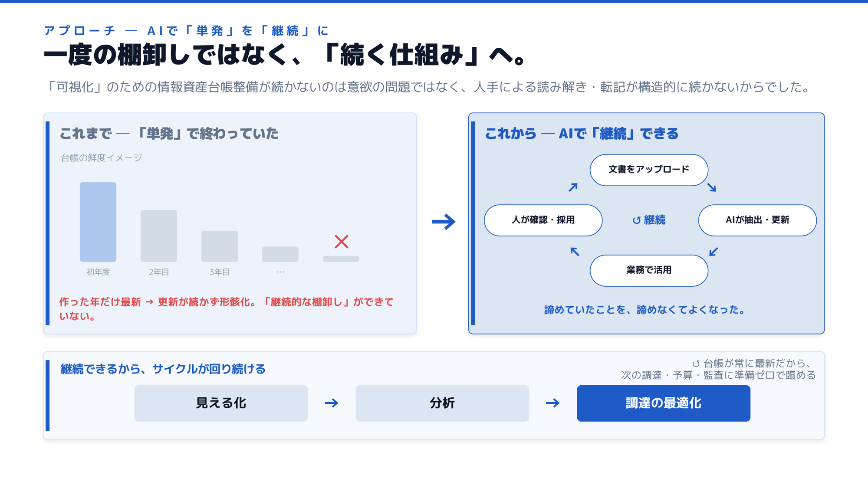Image resolution: width=868 pixels, height=488 pixels.
Task: Click the large blue arrow between panels
Action: pos(444,222)
